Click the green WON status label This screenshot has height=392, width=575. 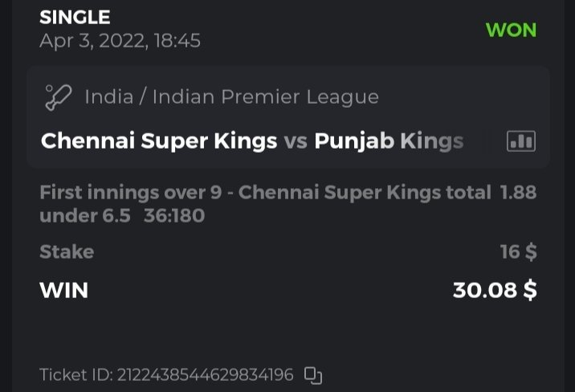pyautogui.click(x=511, y=31)
